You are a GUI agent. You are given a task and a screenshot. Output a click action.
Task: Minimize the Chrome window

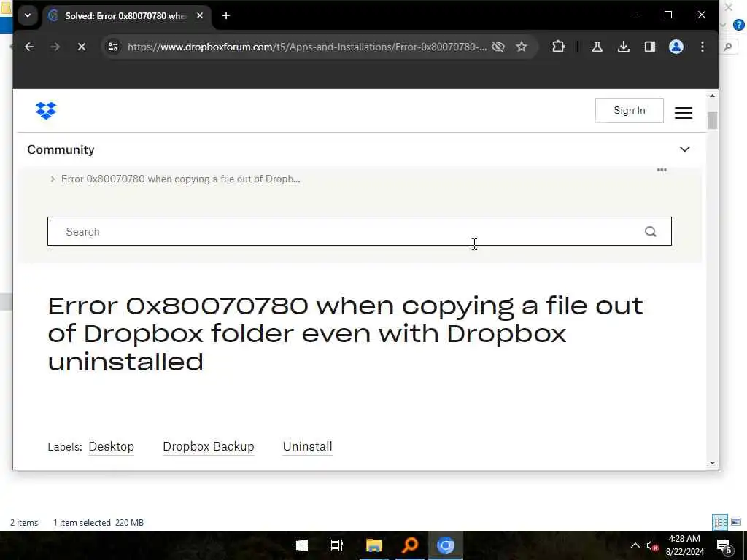tap(635, 15)
